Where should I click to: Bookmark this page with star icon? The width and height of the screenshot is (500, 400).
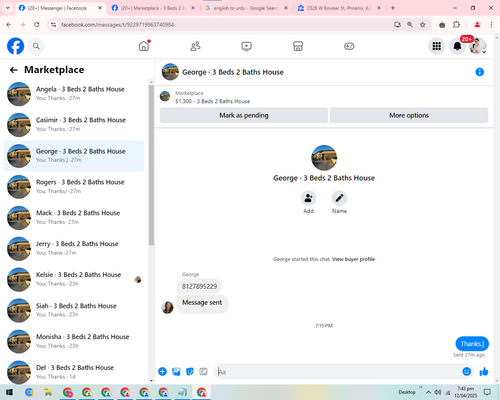423,24
